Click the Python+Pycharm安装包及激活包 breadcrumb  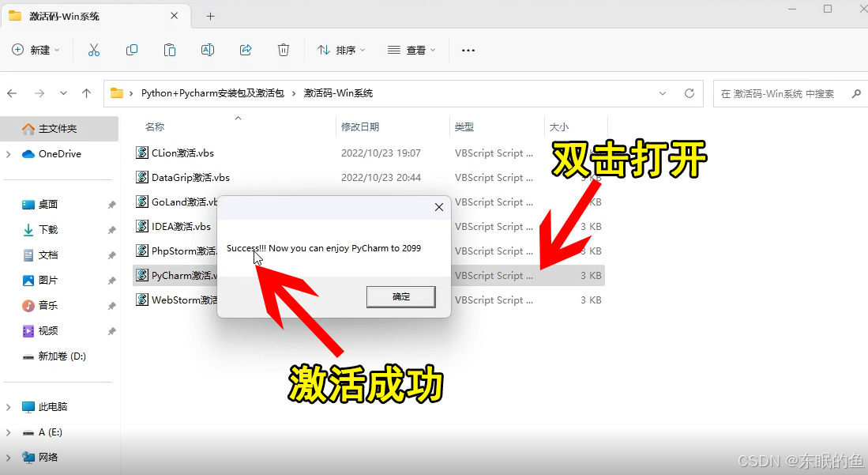click(212, 93)
